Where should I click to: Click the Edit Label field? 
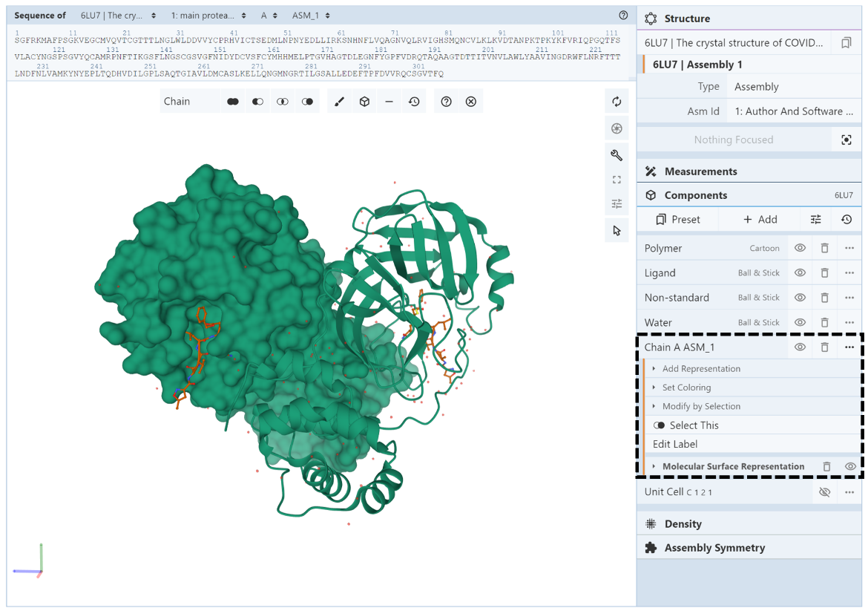click(675, 445)
